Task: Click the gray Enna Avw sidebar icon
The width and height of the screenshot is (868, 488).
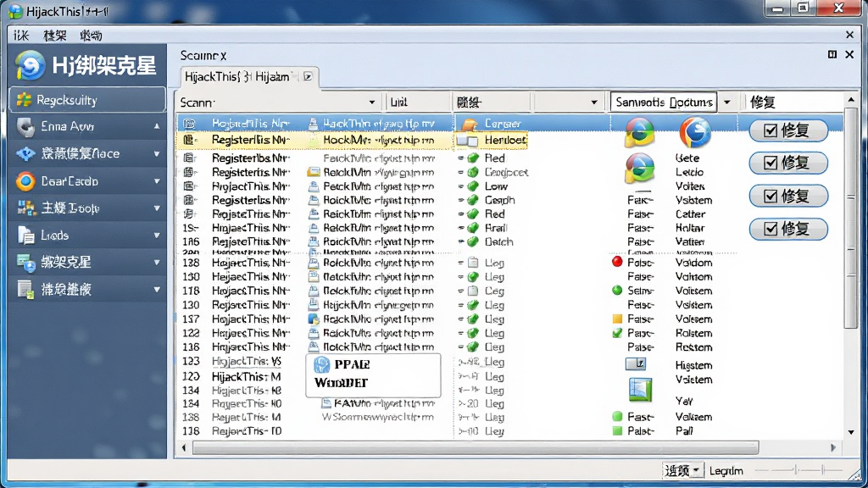Action: (x=25, y=127)
